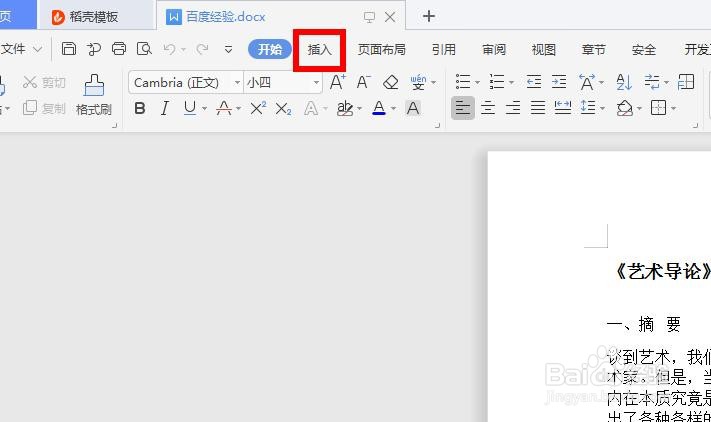
Task: Toggle align left paragraph button
Action: click(463, 108)
